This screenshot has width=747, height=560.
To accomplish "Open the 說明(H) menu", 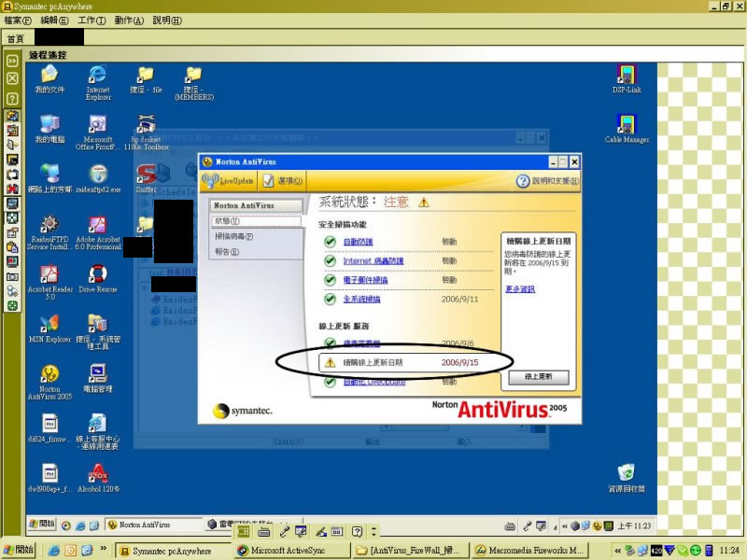I will coord(167,21).
